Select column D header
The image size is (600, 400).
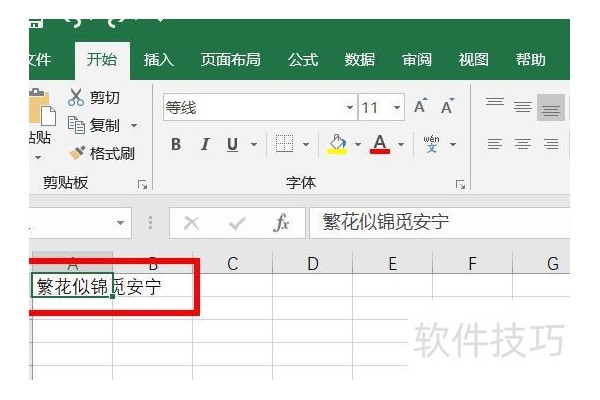(x=313, y=263)
